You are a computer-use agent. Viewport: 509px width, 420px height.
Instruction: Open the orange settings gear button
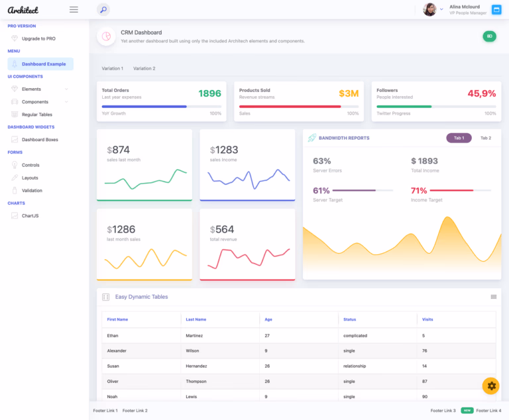pos(490,386)
